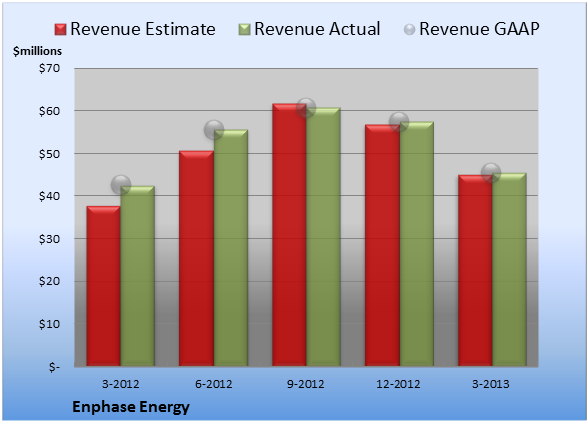The height and width of the screenshot is (422, 588).
Task: Click the GAAP sphere marker above 6-2012
Action: [x=214, y=130]
